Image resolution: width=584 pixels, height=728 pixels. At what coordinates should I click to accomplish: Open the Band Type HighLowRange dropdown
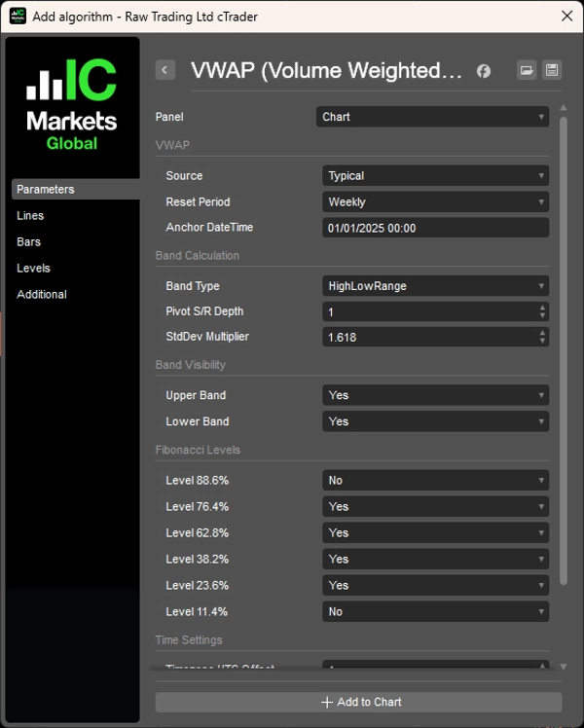[x=435, y=286]
